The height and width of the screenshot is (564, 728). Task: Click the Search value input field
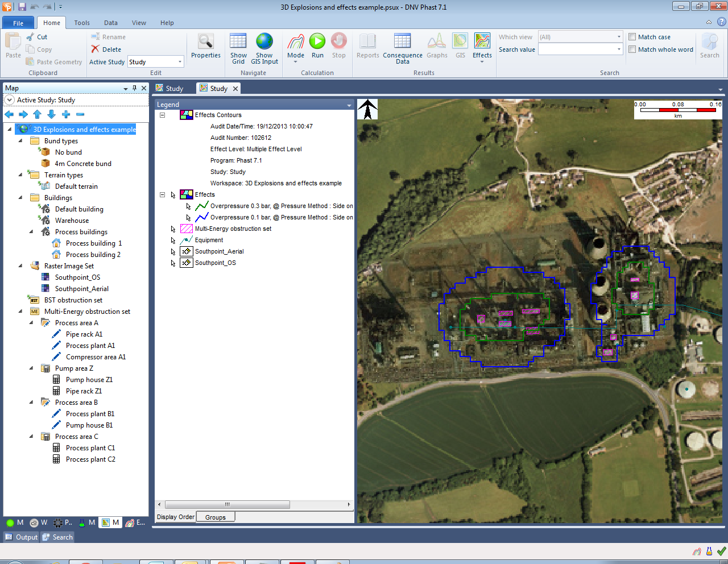click(x=576, y=49)
